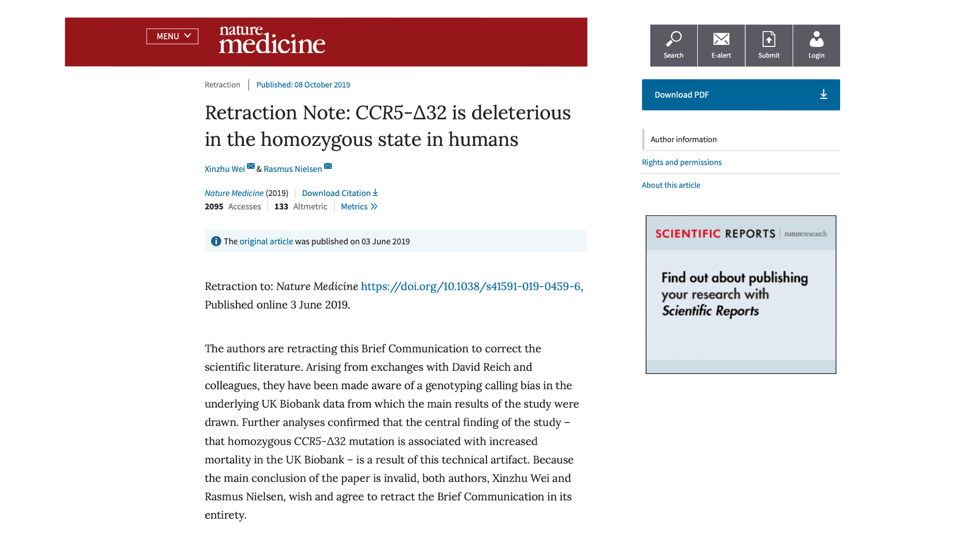Open the Login person icon
The image size is (980, 551).
pyautogui.click(x=816, y=39)
